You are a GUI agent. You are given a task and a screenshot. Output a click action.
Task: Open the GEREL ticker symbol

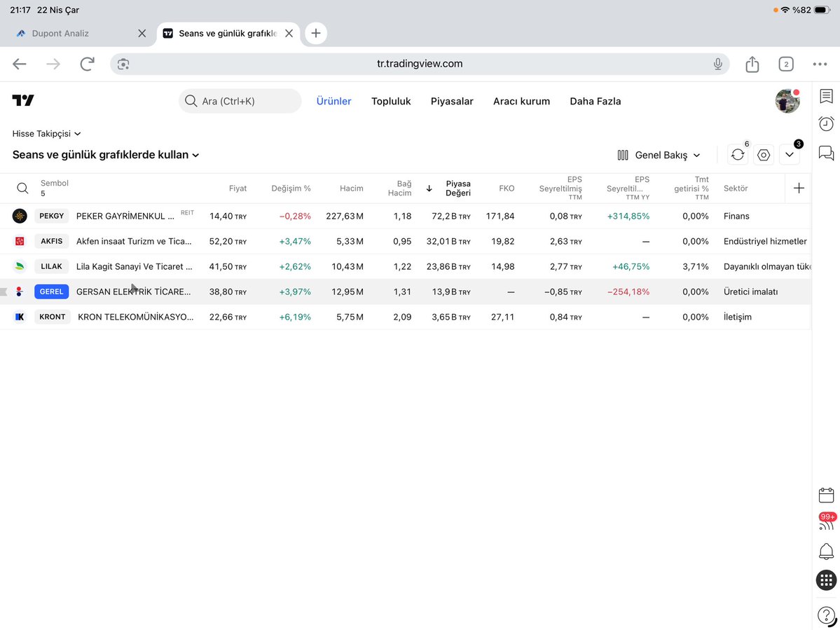click(51, 292)
